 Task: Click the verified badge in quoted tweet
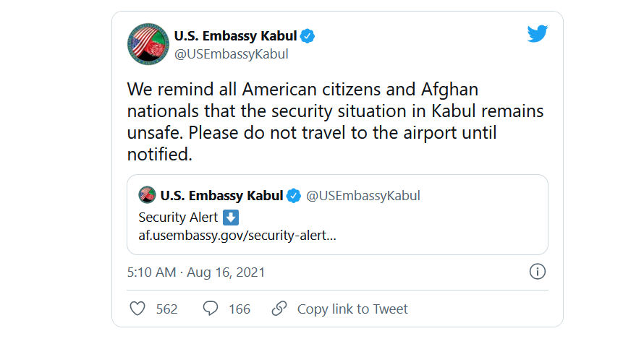click(293, 196)
